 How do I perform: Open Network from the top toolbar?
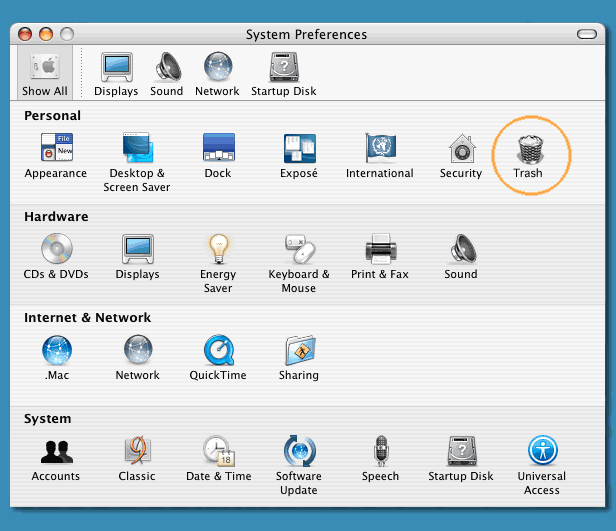[x=217, y=74]
